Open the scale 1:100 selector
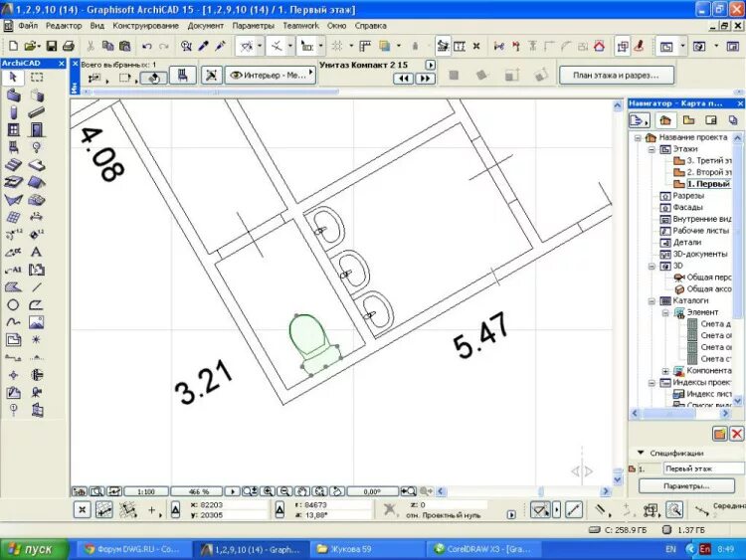 146,491
